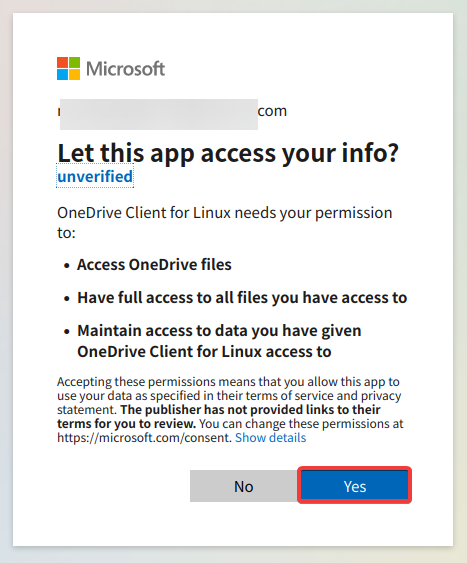The width and height of the screenshot is (467, 563).
Task: Click the red square of Microsoft logo
Action: (62, 62)
